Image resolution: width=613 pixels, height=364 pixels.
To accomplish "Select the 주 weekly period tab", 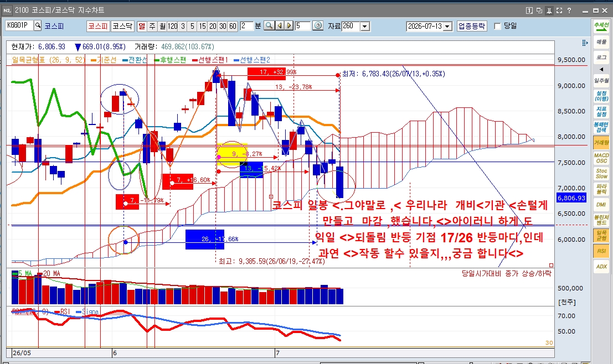I will coord(152,26).
